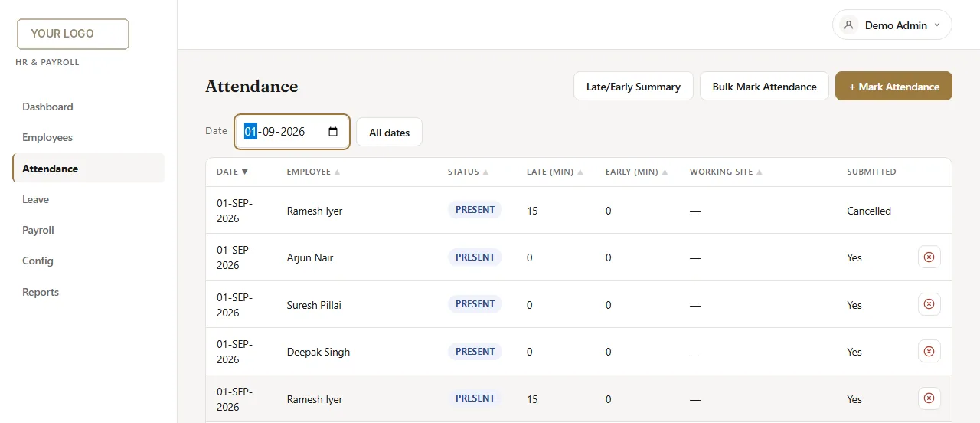Open Dashboard from sidebar

pos(88,107)
